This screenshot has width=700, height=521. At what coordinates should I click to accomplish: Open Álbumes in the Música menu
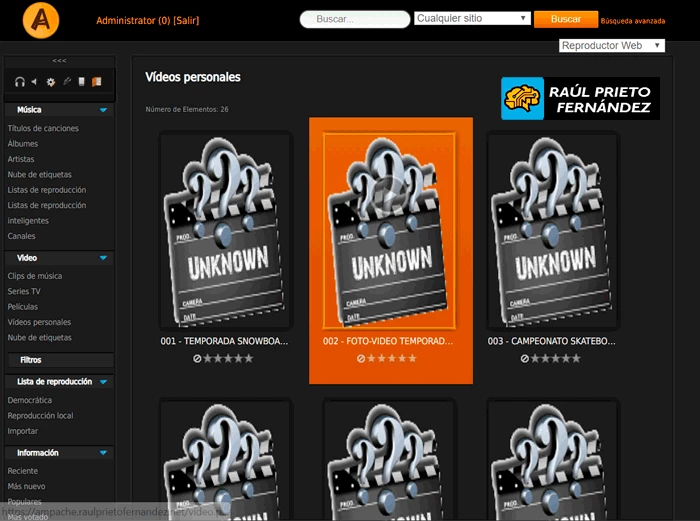tap(23, 144)
